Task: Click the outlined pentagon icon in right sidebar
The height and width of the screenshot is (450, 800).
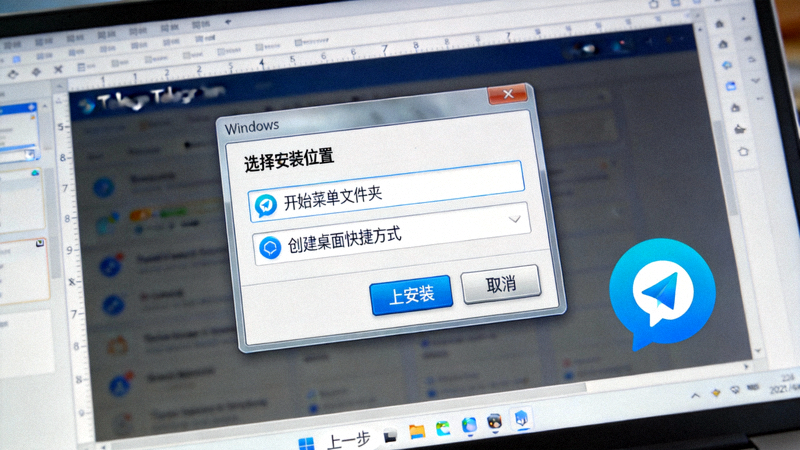Action: coord(743,151)
